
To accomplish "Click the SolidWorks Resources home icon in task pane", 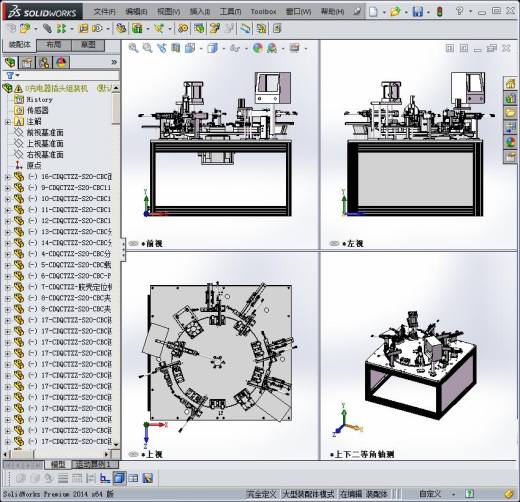I will [x=510, y=83].
